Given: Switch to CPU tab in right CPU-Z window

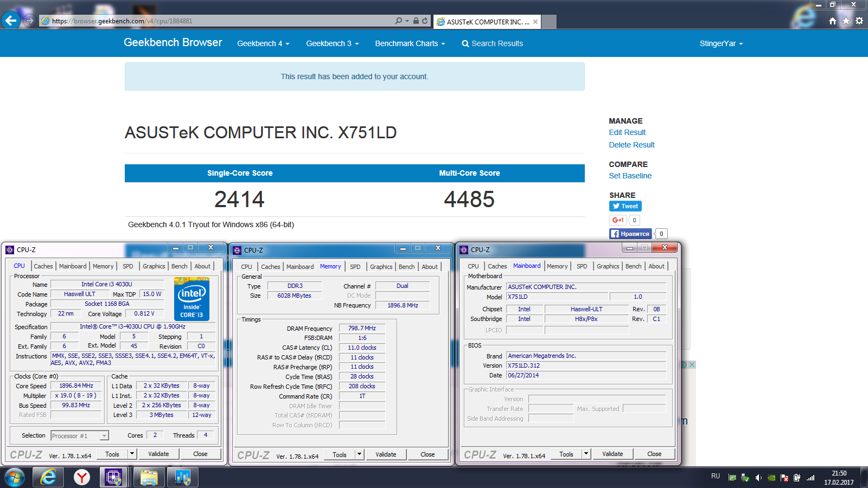Looking at the screenshot, I should click(x=473, y=266).
